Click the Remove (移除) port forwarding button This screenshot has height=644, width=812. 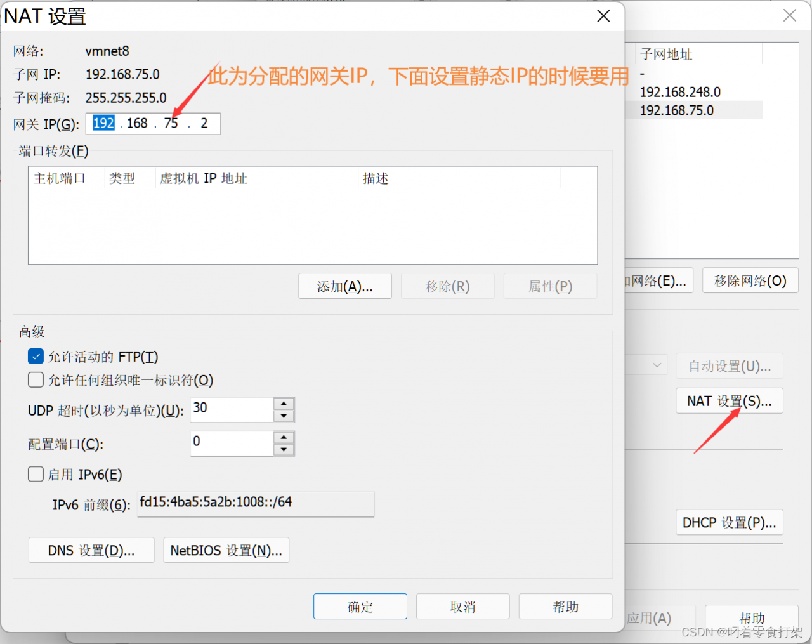pos(448,286)
